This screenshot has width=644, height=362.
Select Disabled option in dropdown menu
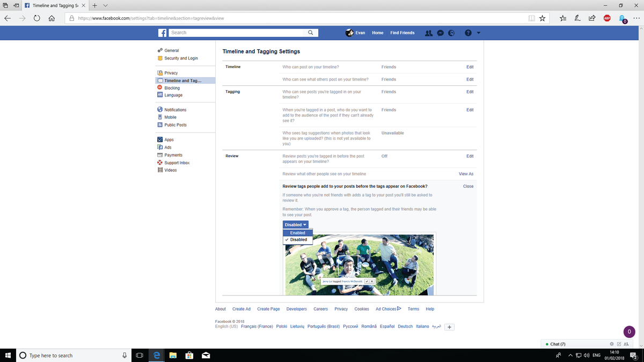coord(298,240)
